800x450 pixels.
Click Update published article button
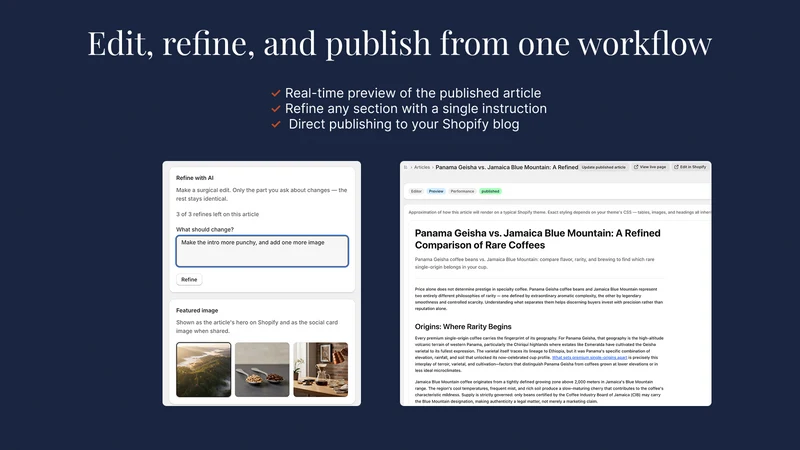click(604, 167)
